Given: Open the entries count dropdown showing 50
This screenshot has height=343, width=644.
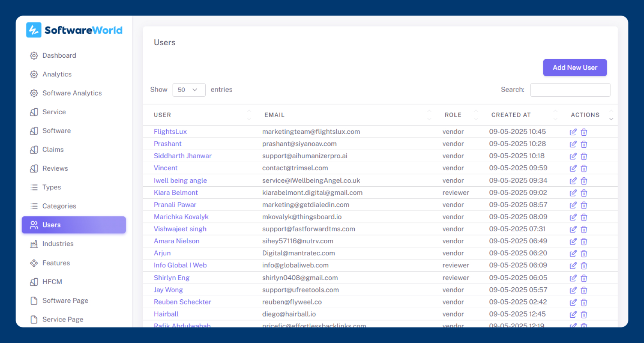Looking at the screenshot, I should [189, 90].
